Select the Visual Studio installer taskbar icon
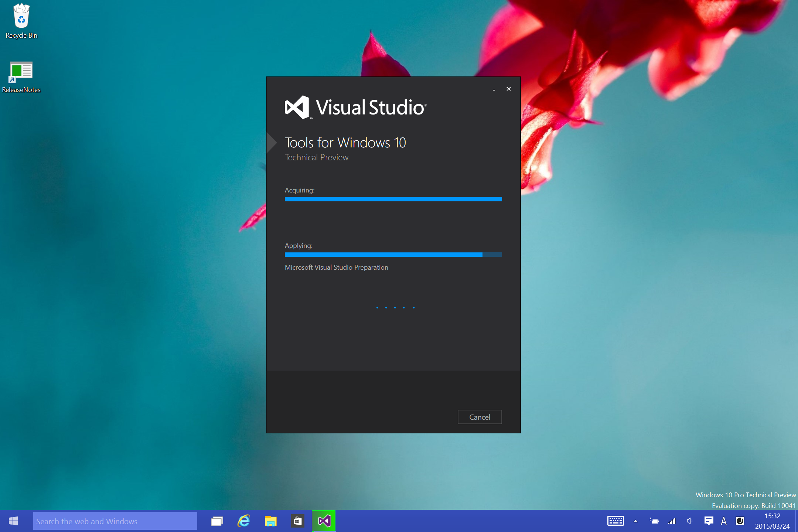 [324, 521]
